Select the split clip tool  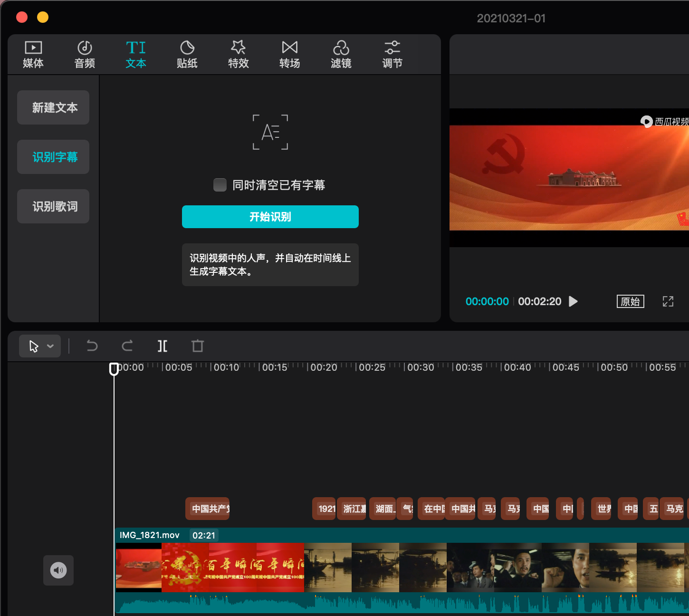pyautogui.click(x=162, y=346)
